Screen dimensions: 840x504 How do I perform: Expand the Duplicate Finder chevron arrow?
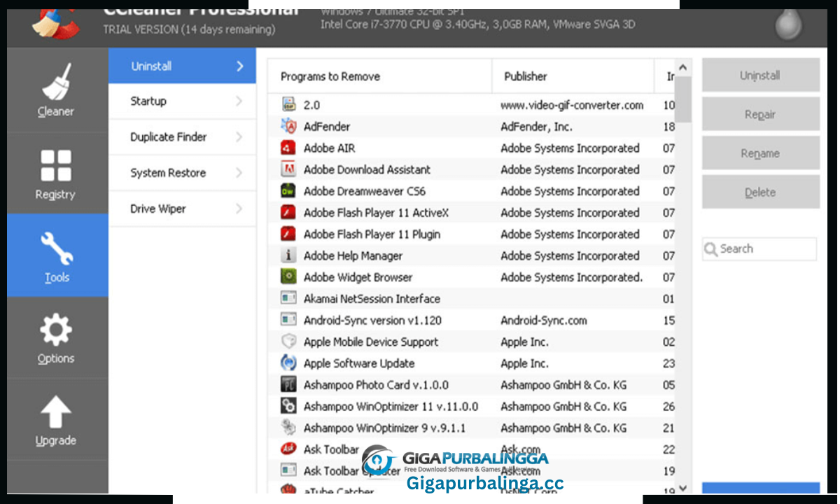click(239, 137)
